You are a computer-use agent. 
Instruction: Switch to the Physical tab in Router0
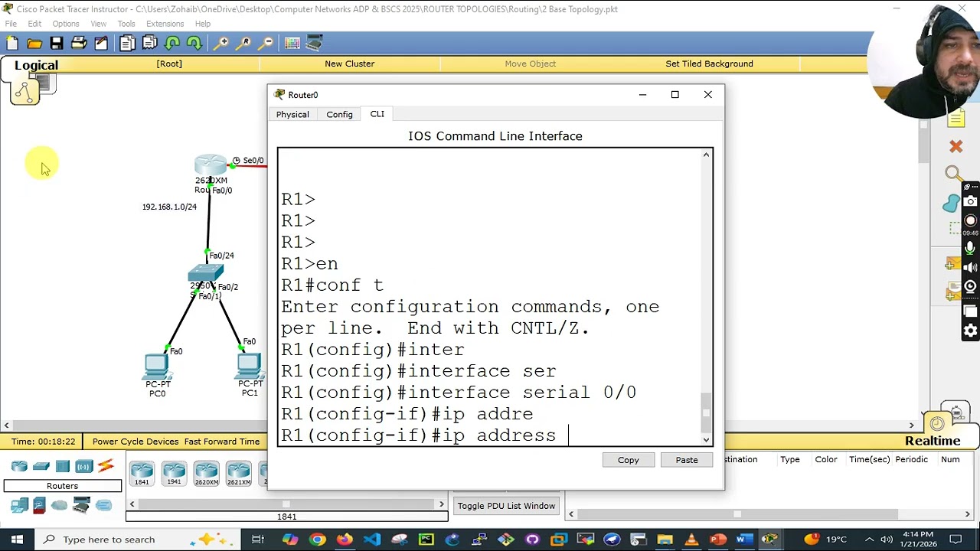(292, 114)
